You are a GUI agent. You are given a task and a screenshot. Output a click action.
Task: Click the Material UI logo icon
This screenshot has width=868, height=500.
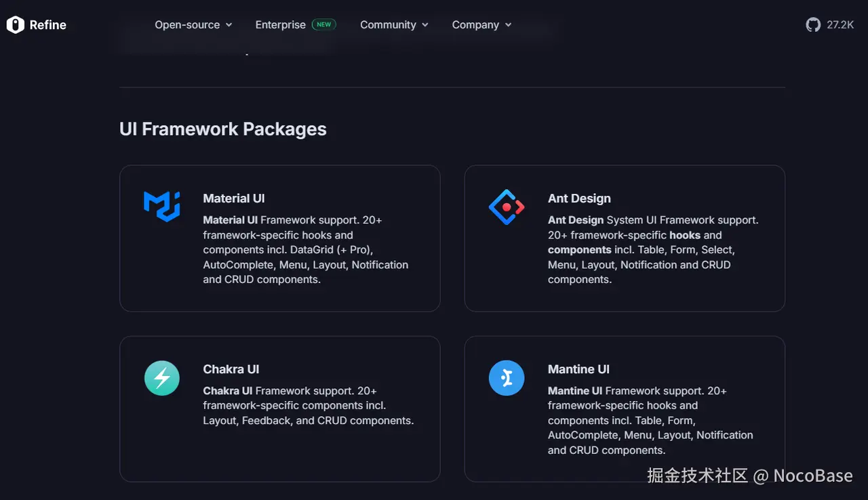coord(161,206)
